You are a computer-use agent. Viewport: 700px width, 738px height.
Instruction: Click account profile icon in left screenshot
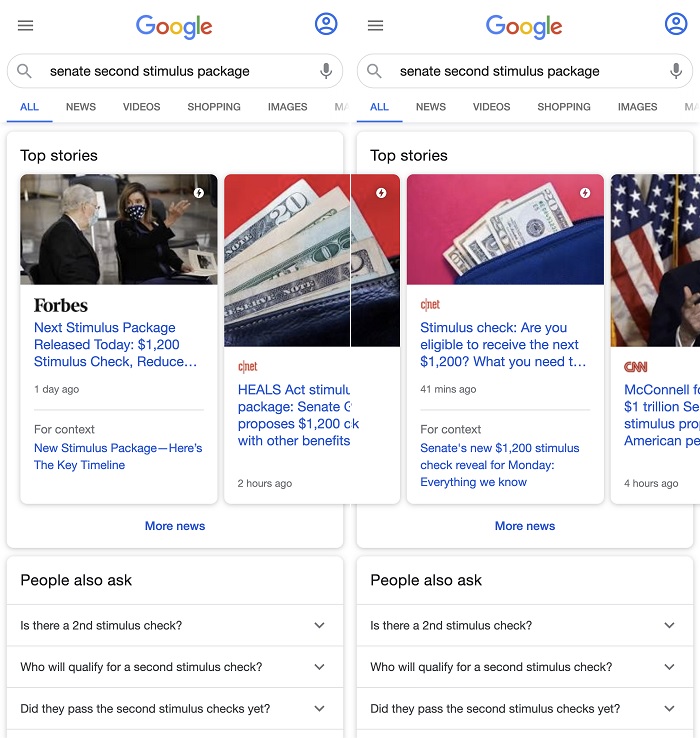[x=326, y=24]
